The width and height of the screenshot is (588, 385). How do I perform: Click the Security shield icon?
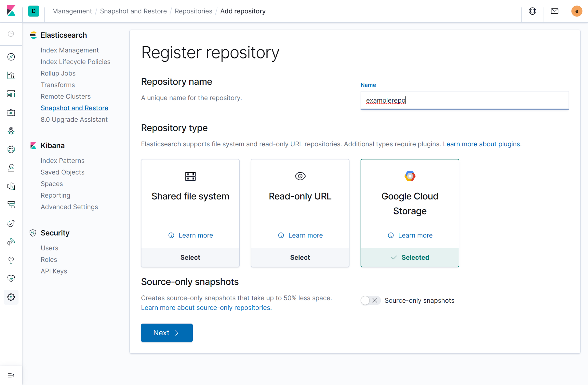click(x=33, y=232)
